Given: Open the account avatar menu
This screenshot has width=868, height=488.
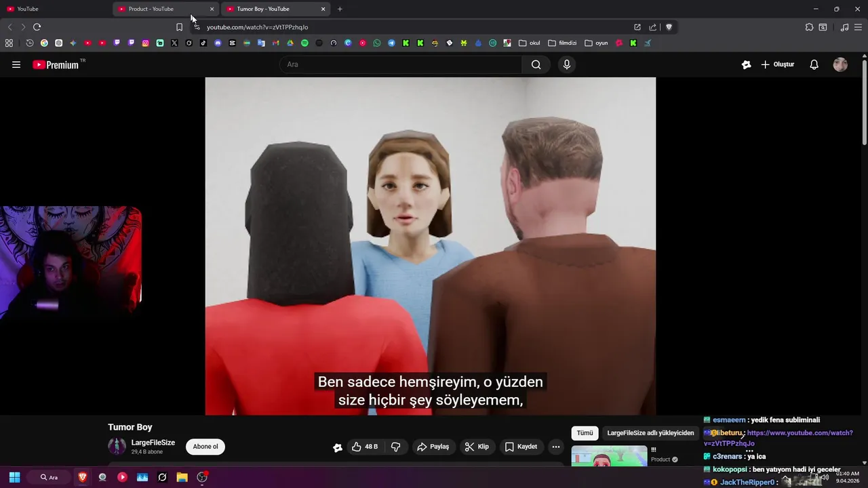Looking at the screenshot, I should tap(840, 64).
